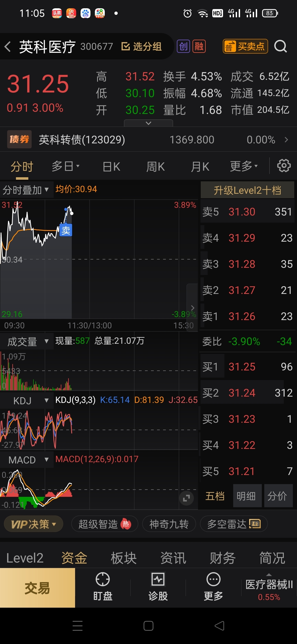Expand the 医疗器械II sector panel

pos(269,588)
